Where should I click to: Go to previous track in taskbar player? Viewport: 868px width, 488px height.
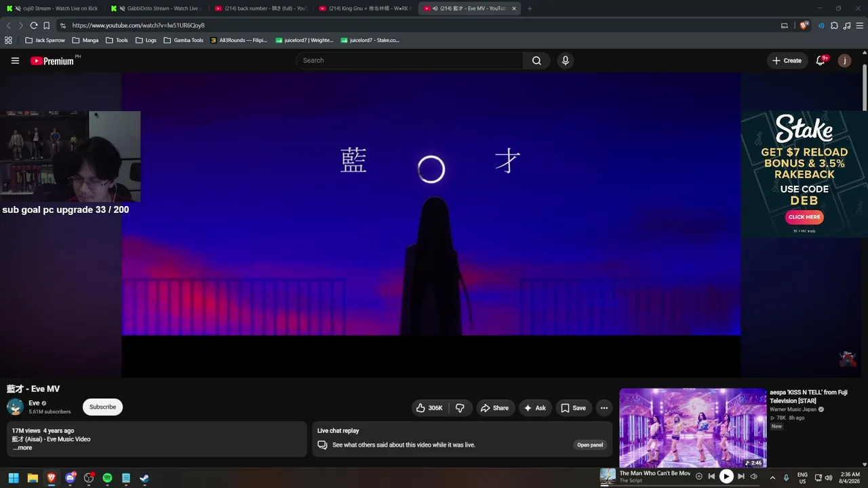pos(711,476)
